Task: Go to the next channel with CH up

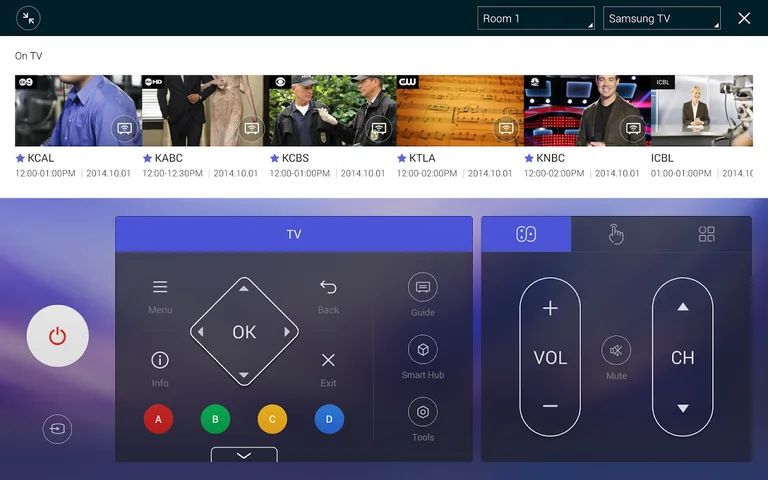Action: coord(683,308)
